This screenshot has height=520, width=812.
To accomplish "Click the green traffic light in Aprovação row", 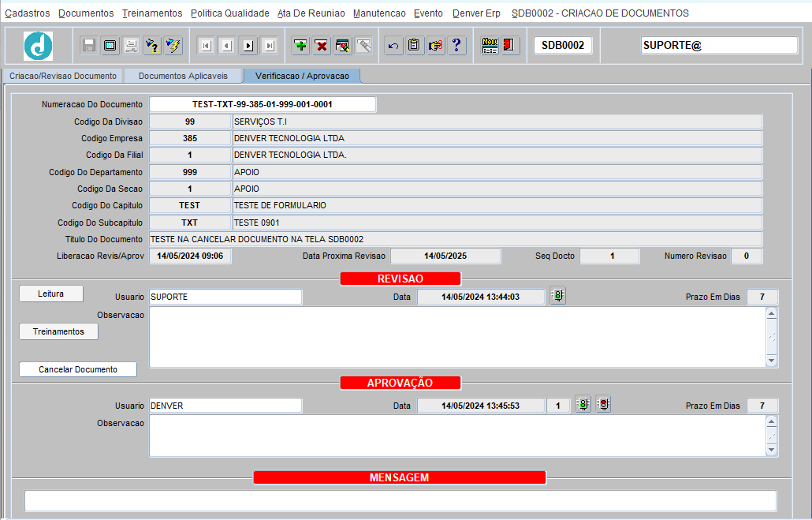I will tap(583, 404).
